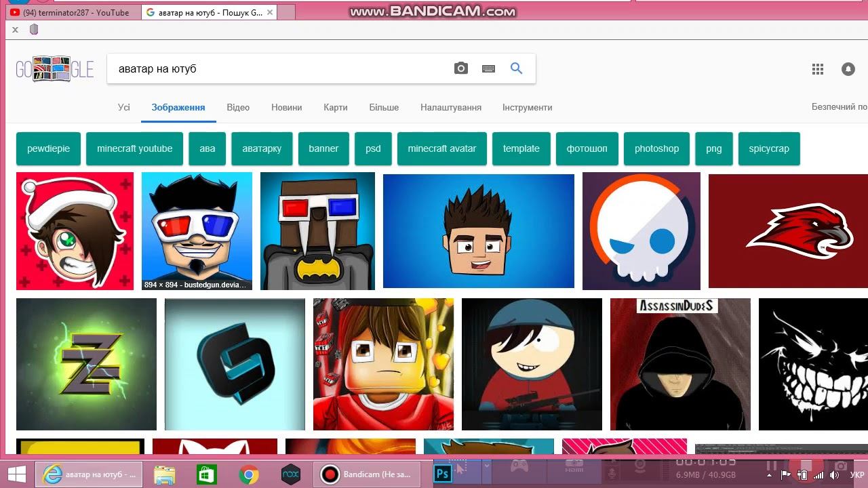This screenshot has width=868, height=488.
Task: Click the blue search magnifier button
Action: tap(516, 68)
